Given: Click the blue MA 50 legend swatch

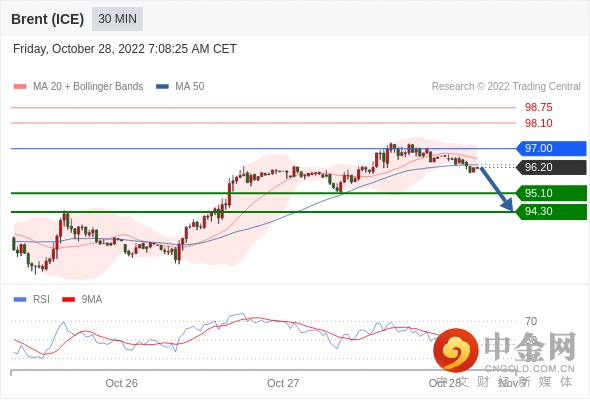Looking at the screenshot, I should [x=162, y=87].
